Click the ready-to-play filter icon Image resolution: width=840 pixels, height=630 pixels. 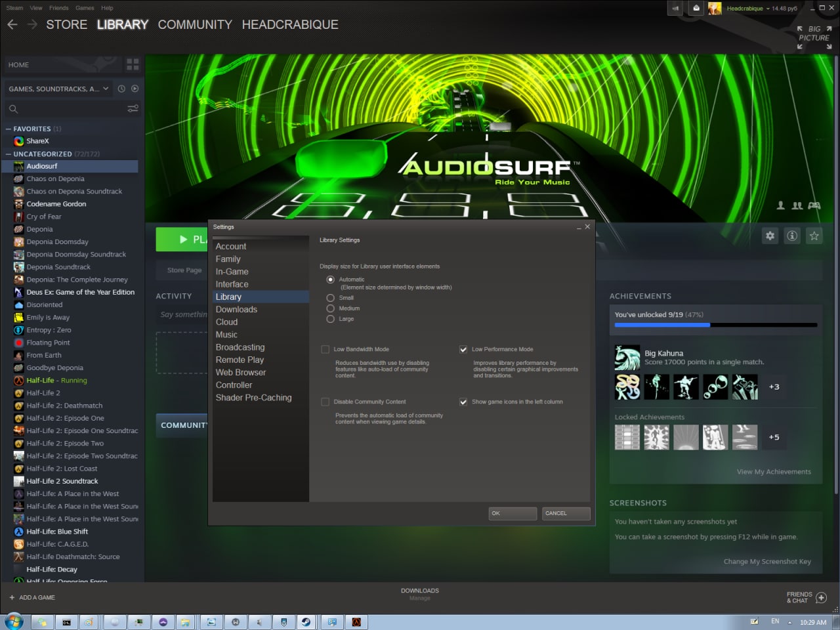click(x=135, y=89)
